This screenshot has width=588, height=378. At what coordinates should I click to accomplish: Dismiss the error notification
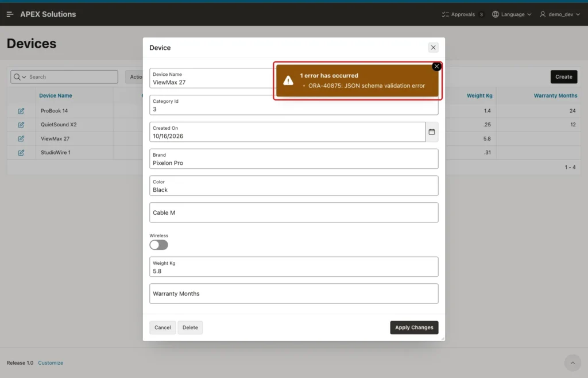pyautogui.click(x=436, y=67)
